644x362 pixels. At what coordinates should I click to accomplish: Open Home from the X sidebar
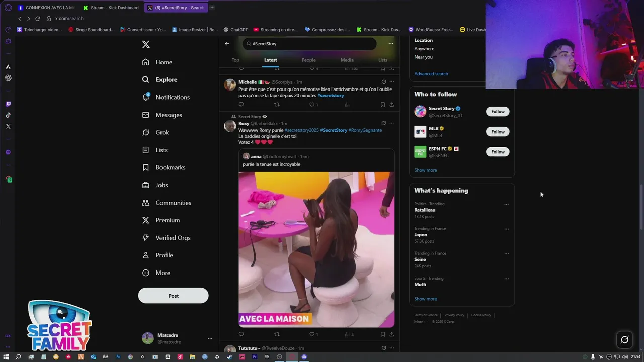pyautogui.click(x=157, y=62)
